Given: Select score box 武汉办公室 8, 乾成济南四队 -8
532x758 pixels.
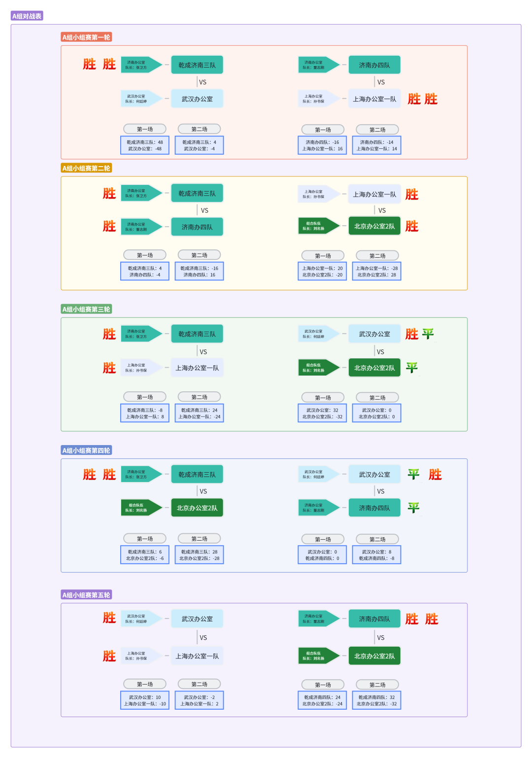Looking at the screenshot, I should point(377,555).
